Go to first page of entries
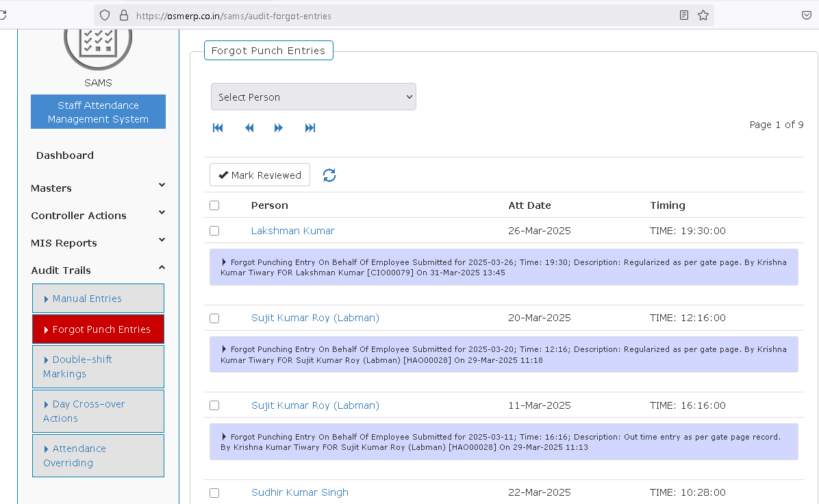 coord(218,128)
